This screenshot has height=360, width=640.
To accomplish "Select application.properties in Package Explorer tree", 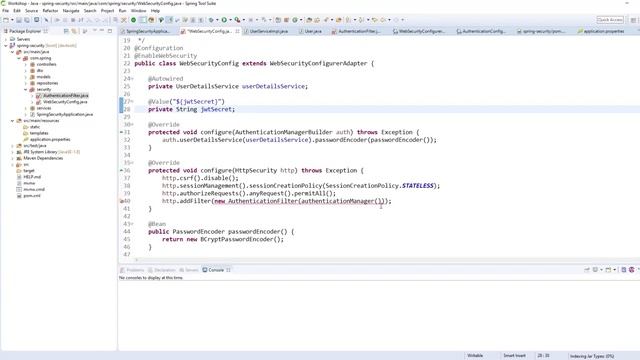I will 50,139.
